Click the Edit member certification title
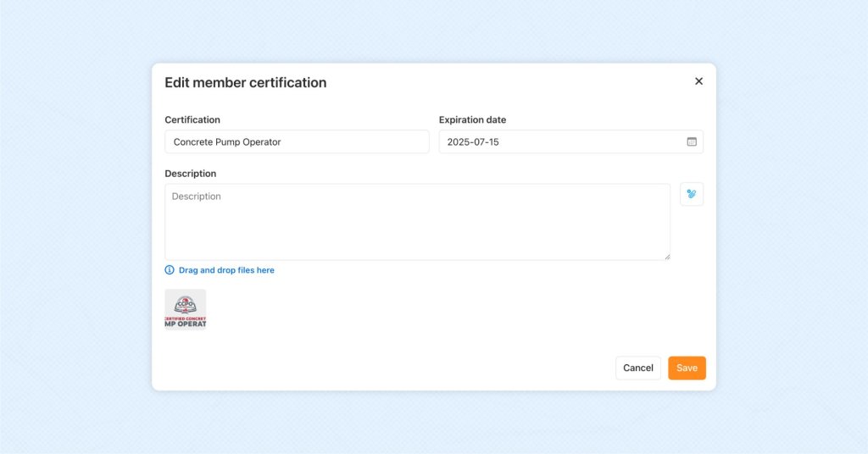 click(245, 83)
